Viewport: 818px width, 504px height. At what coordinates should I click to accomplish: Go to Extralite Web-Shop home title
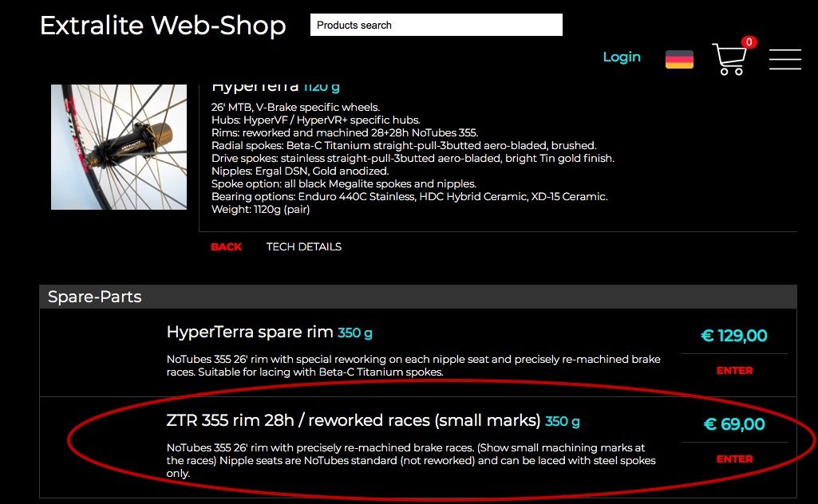[163, 26]
